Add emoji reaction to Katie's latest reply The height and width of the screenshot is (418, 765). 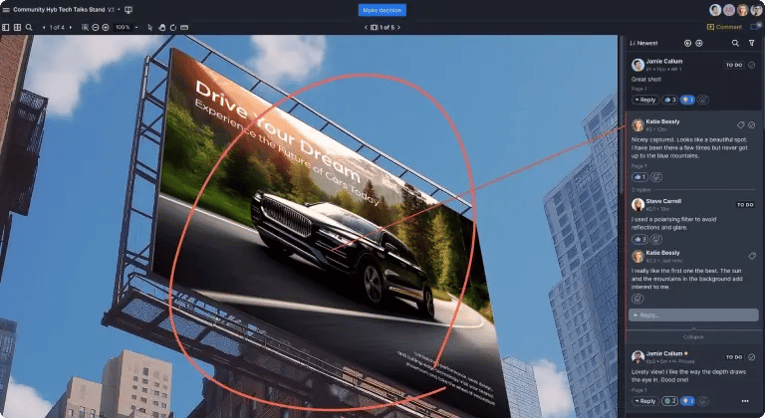(638, 299)
